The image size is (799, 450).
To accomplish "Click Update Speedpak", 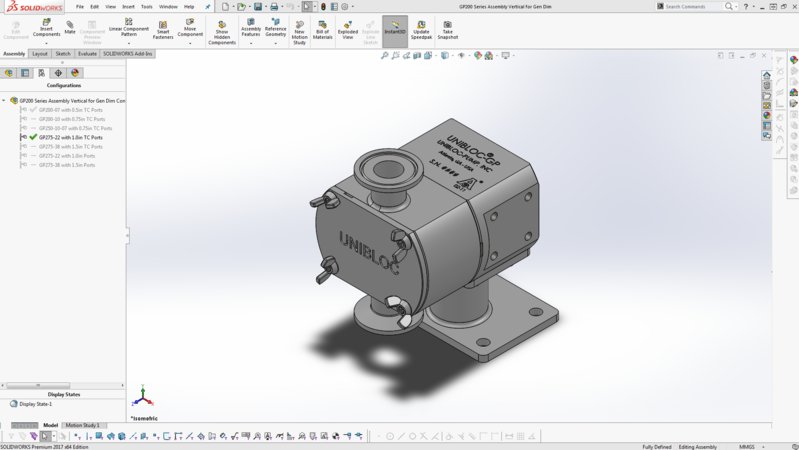I will pyautogui.click(x=421, y=31).
